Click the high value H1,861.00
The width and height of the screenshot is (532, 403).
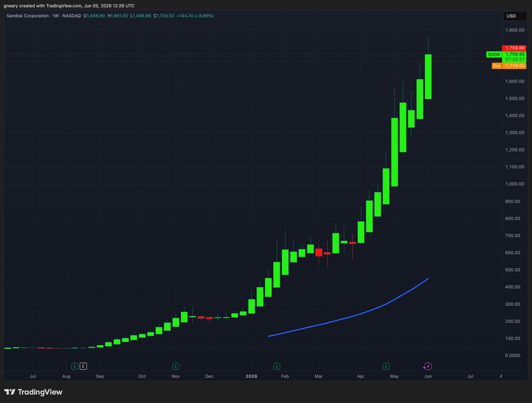(117, 15)
